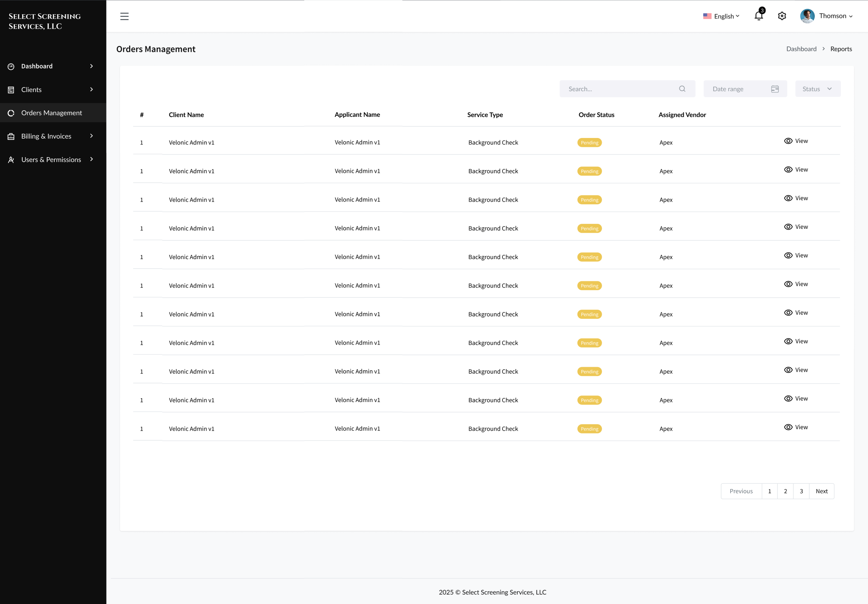This screenshot has width=868, height=604.
Task: Click the Client Name column header
Action: point(186,115)
